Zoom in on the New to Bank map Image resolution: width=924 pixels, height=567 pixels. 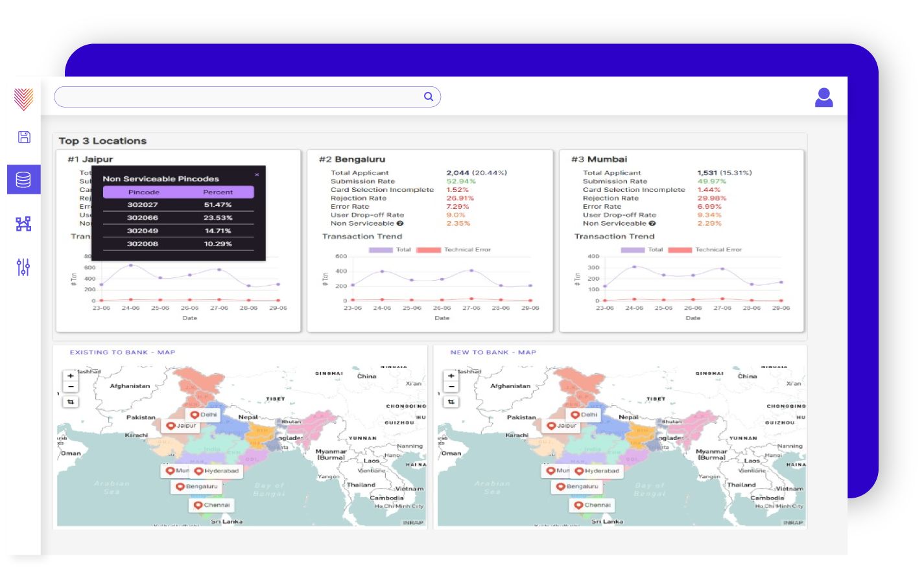point(451,375)
